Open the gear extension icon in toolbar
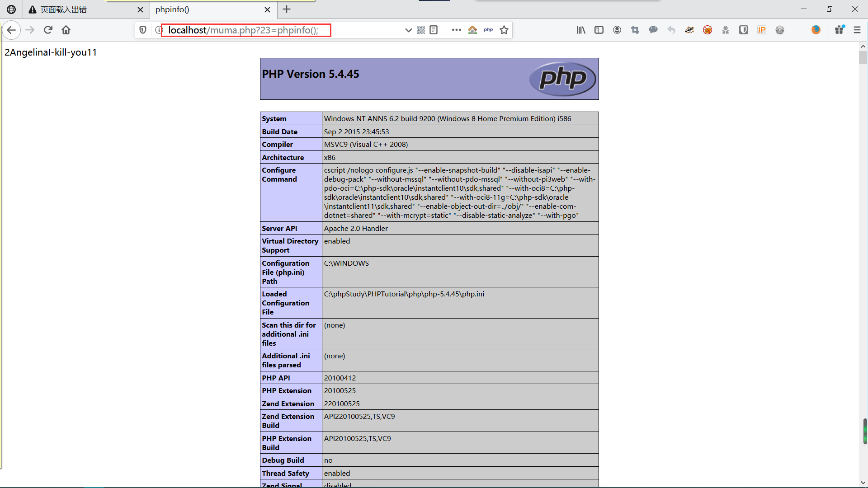Image resolution: width=868 pixels, height=488 pixels. pos(780,30)
